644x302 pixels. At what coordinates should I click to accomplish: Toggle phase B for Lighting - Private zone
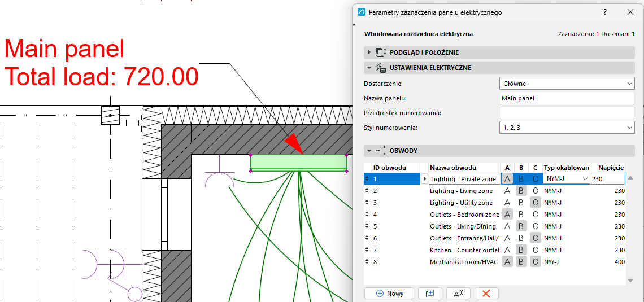pyautogui.click(x=521, y=179)
